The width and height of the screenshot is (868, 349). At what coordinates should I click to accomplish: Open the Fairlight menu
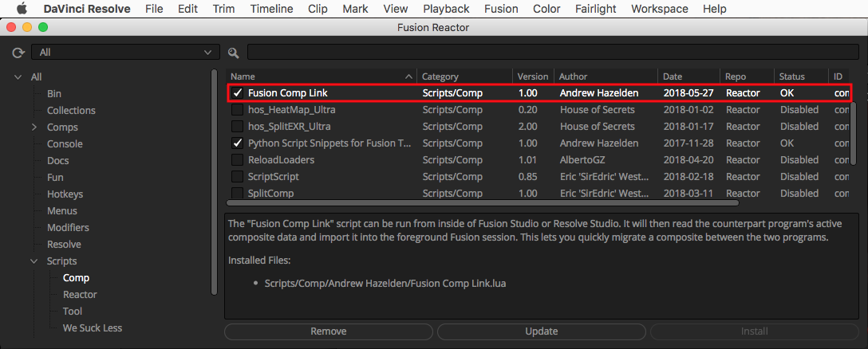595,9
